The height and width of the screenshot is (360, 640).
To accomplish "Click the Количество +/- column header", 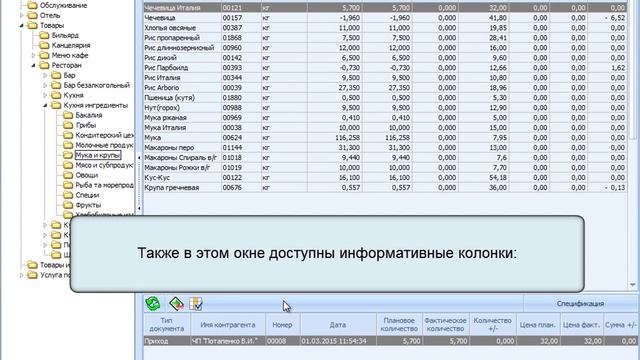I will click(x=493, y=324).
